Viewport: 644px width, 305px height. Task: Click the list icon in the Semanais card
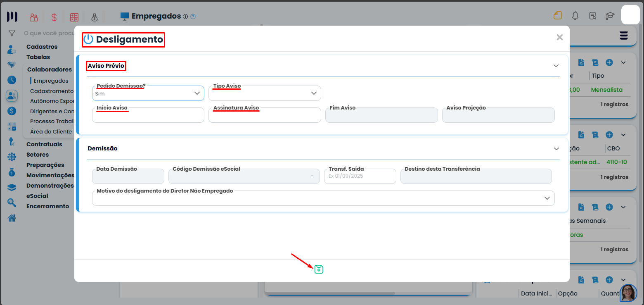pyautogui.click(x=595, y=207)
